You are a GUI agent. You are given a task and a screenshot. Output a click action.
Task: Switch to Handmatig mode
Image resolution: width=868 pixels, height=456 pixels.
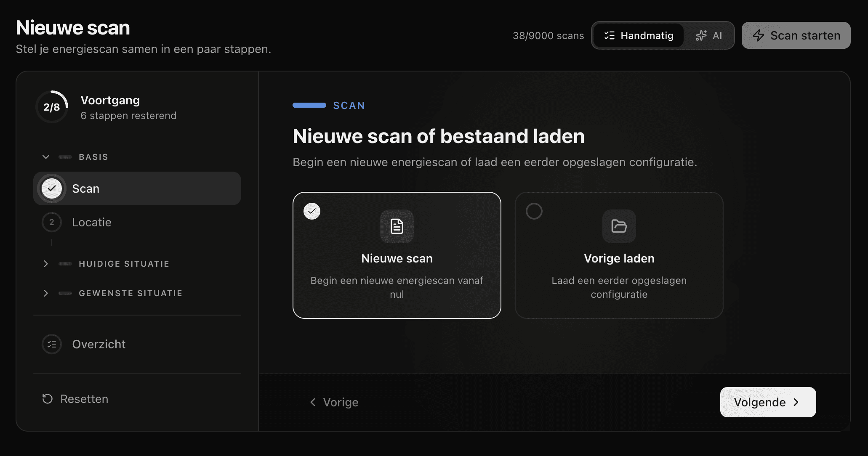[x=639, y=35]
